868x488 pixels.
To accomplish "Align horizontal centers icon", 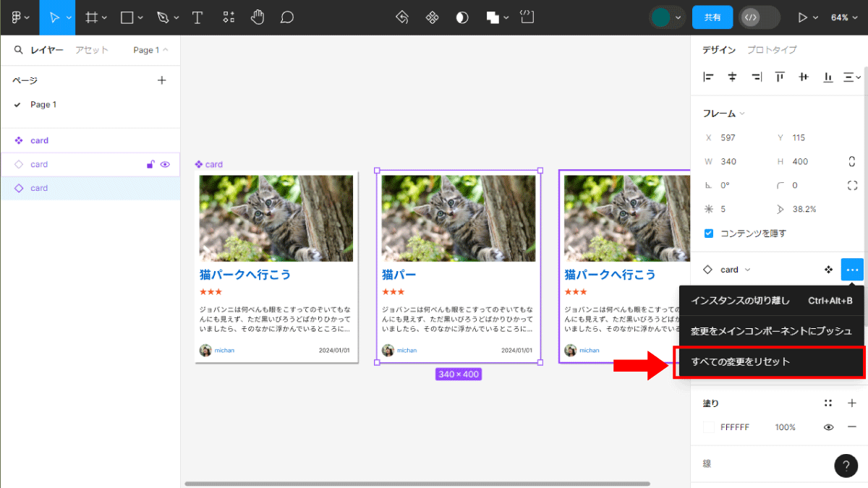I will [x=732, y=77].
